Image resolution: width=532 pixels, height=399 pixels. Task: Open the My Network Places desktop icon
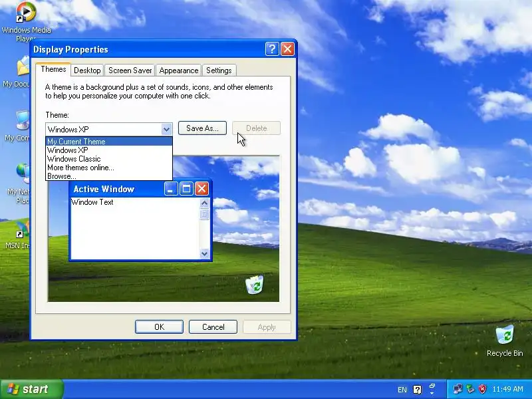pyautogui.click(x=18, y=184)
